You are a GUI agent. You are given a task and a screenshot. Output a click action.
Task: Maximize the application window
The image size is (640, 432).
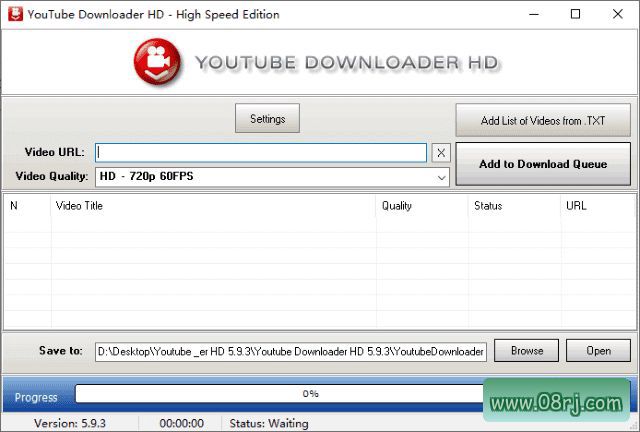click(x=575, y=15)
